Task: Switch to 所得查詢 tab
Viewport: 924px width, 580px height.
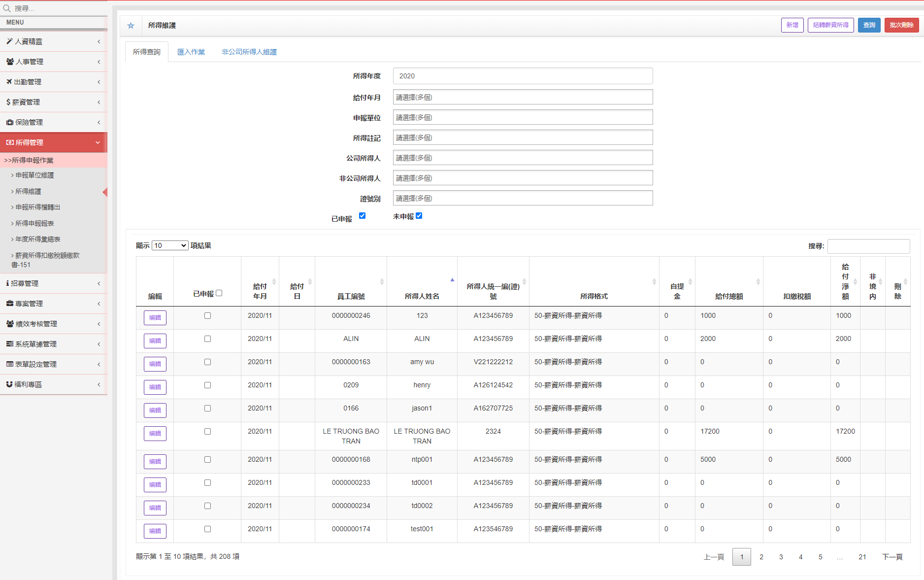Action: (x=147, y=52)
